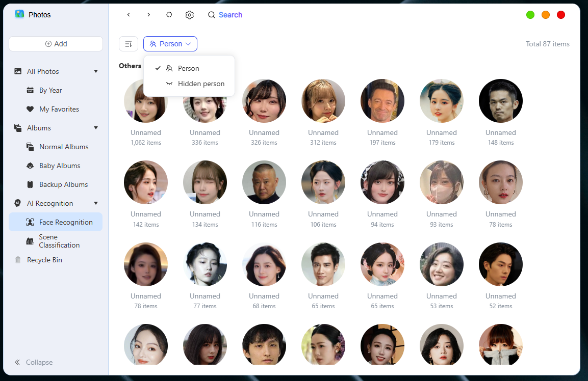Collapse the Albums section arrow
This screenshot has width=588, height=381.
point(96,128)
